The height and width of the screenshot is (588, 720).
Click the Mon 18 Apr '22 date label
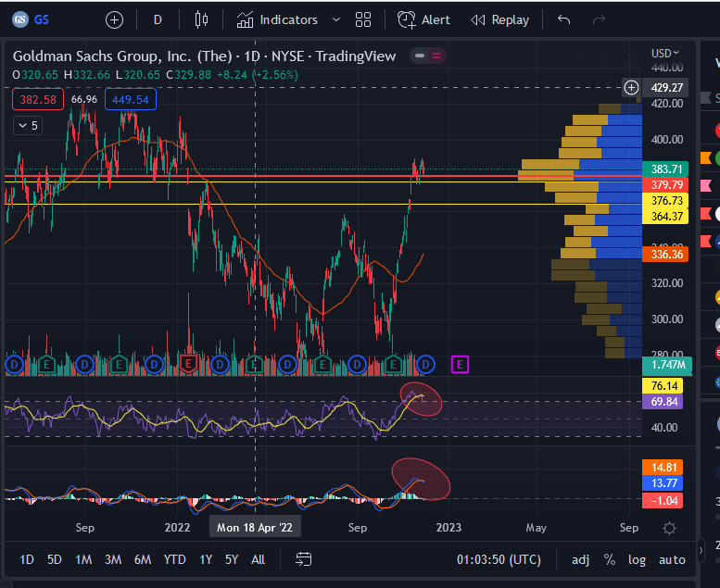coord(255,528)
